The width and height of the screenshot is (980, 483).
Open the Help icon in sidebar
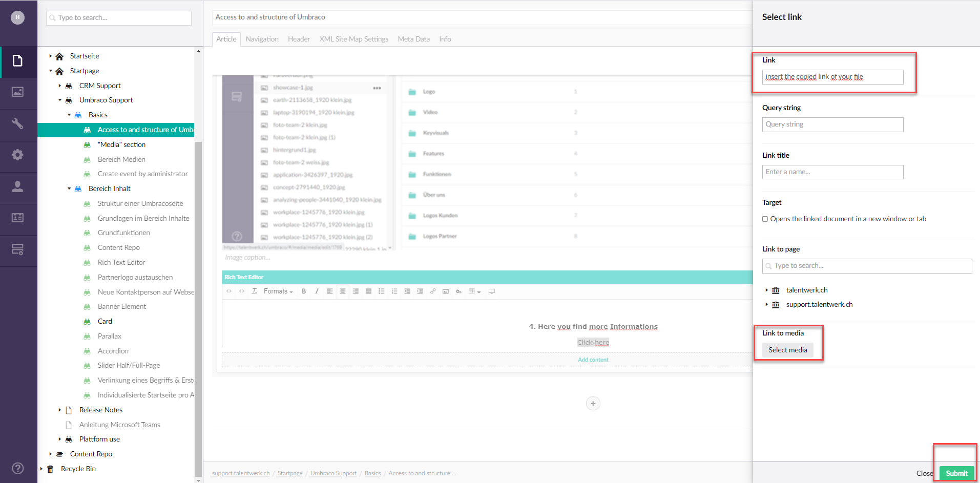[x=18, y=468]
